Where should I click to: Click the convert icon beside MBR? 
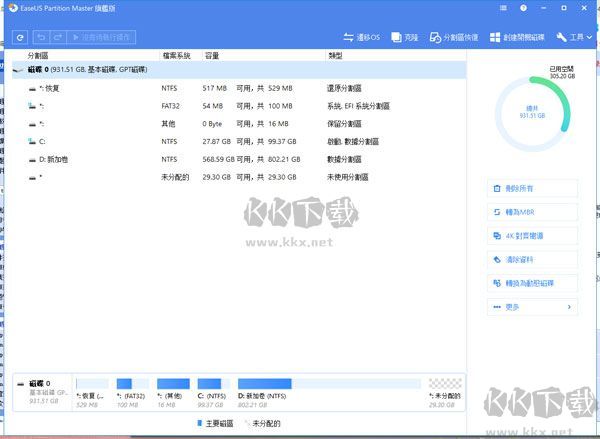coord(497,212)
